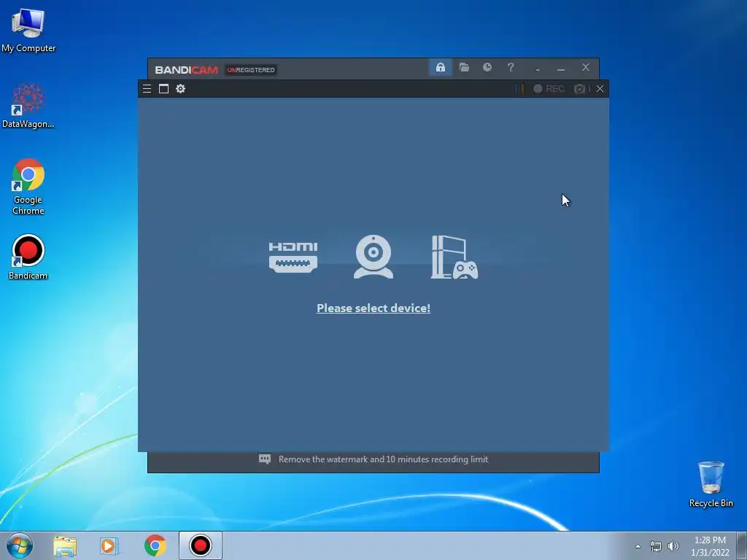Click the BANDICAM logo
The height and width of the screenshot is (560, 747).
pos(186,70)
